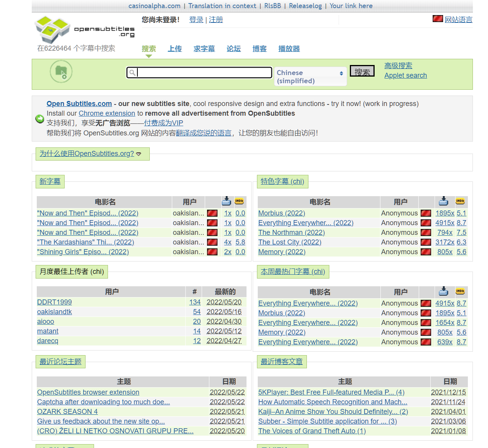Screen dimensions: 488x448
Task: Click the flag in "The Kardashians" row
Action: click(212, 242)
